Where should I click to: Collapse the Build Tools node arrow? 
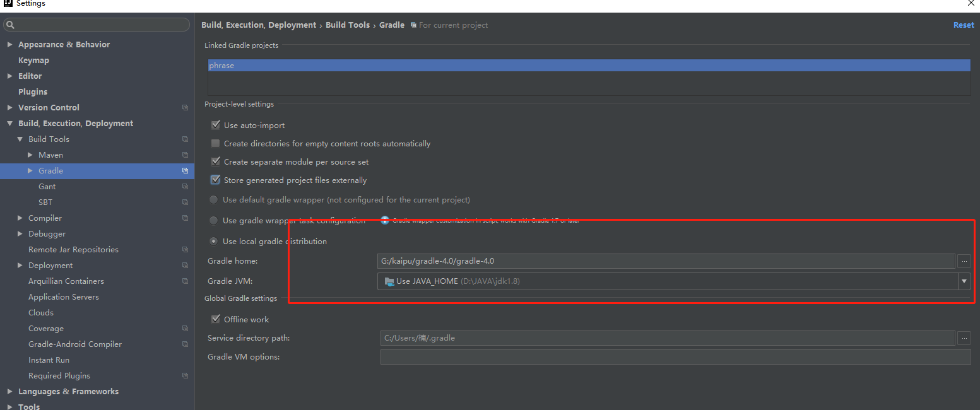coord(20,139)
